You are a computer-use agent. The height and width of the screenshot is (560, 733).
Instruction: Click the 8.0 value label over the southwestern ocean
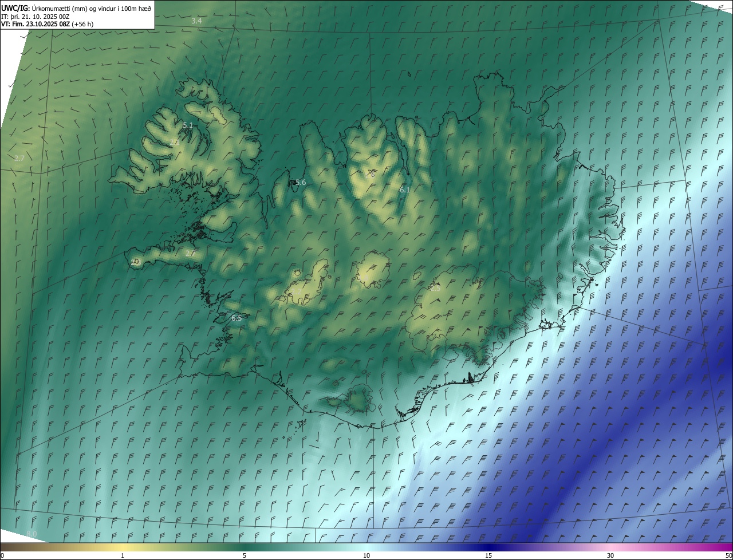tap(31, 534)
